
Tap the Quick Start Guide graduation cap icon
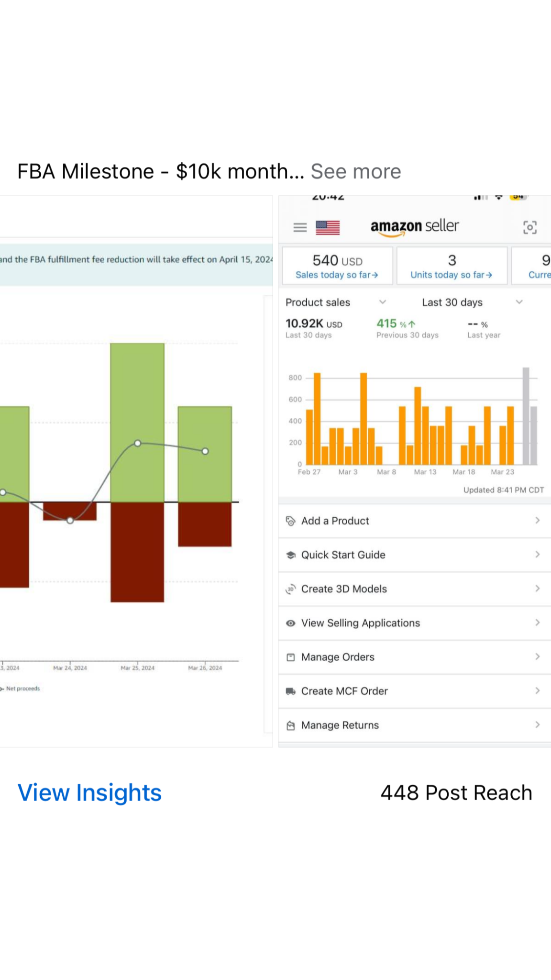pyautogui.click(x=290, y=555)
